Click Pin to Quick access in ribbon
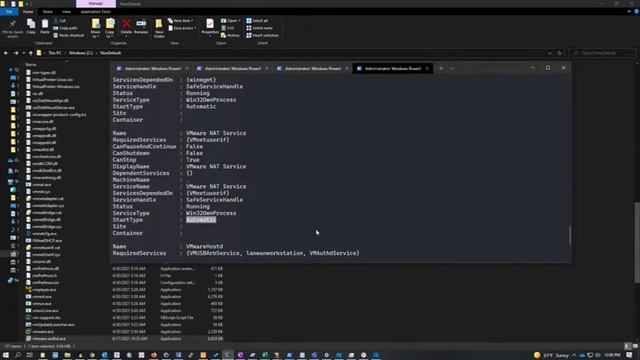The width and height of the screenshot is (640, 360). [12, 28]
